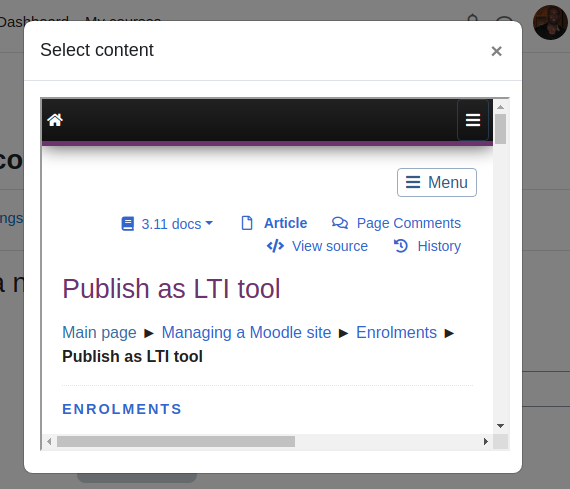Image resolution: width=570 pixels, height=489 pixels.
Task: Open the Page Comments tab
Action: 409,223
